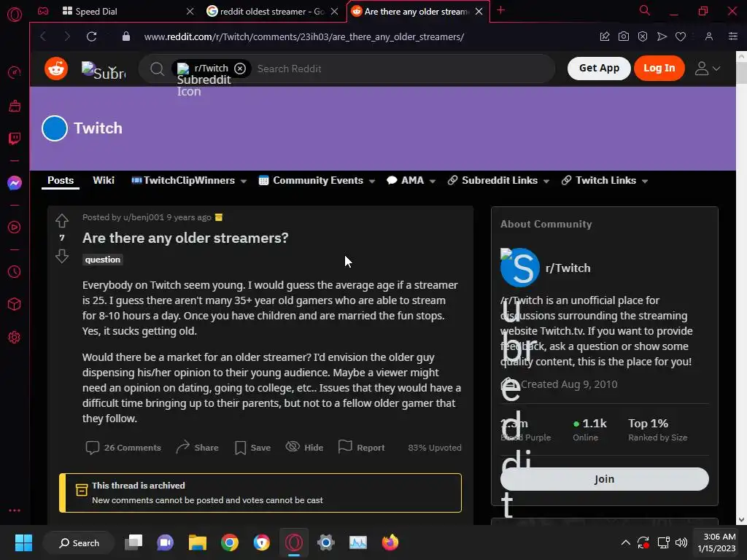Viewport: 747px width, 560px height.
Task: Click the Join community button
Action: point(604,479)
